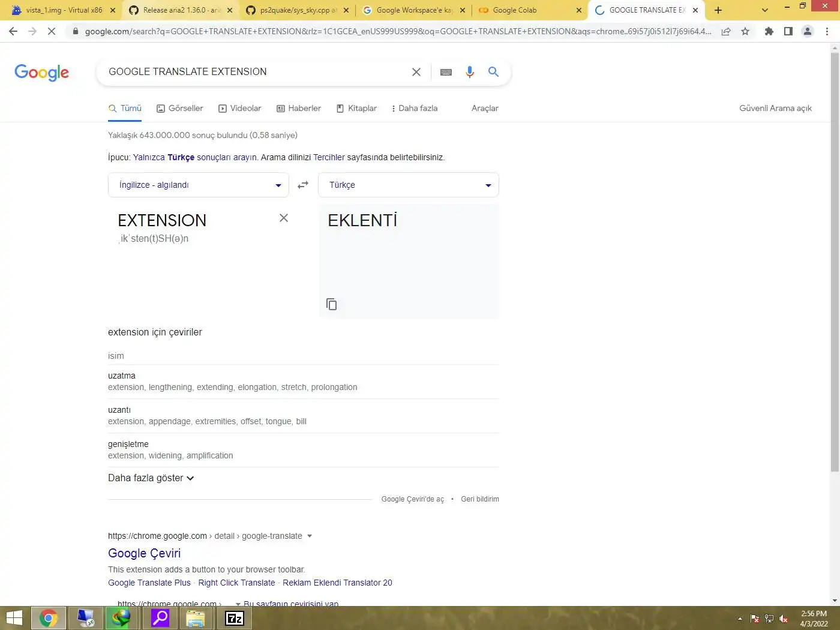The image size is (840, 630).
Task: Open Araçlar search tools
Action: coord(485,109)
